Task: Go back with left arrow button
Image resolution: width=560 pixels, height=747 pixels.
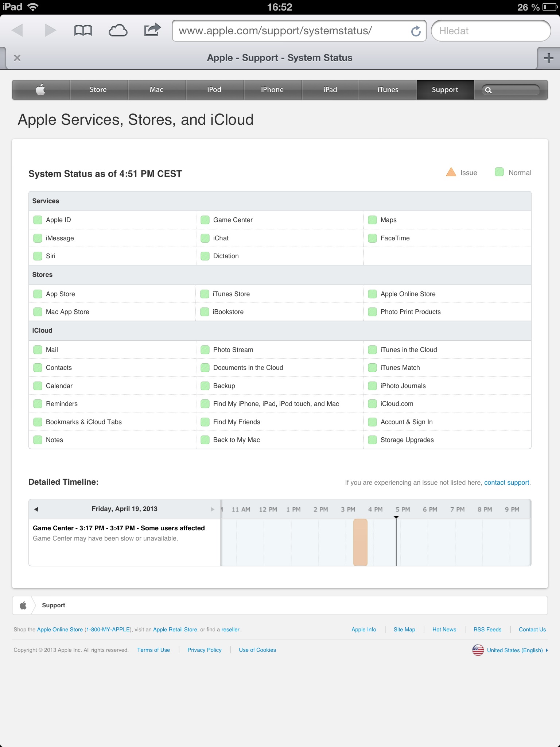Action: [17, 31]
